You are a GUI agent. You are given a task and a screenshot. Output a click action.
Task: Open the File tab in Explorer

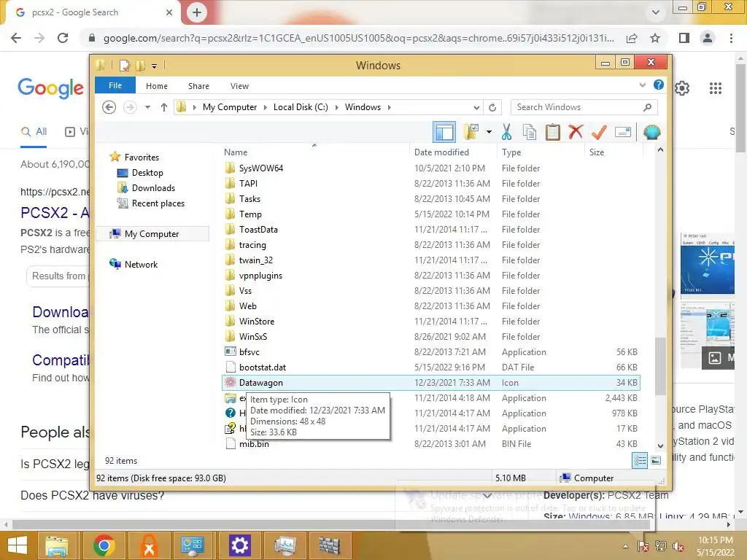pyautogui.click(x=115, y=85)
